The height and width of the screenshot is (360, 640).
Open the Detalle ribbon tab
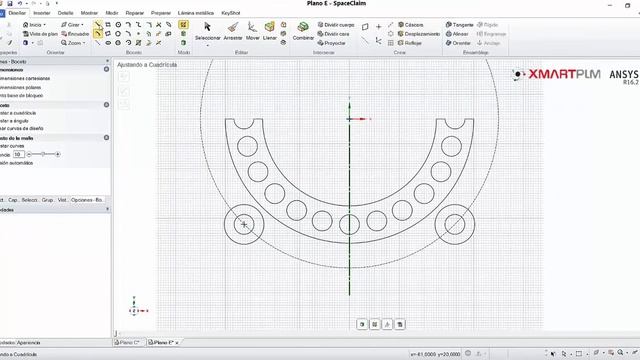(65, 13)
